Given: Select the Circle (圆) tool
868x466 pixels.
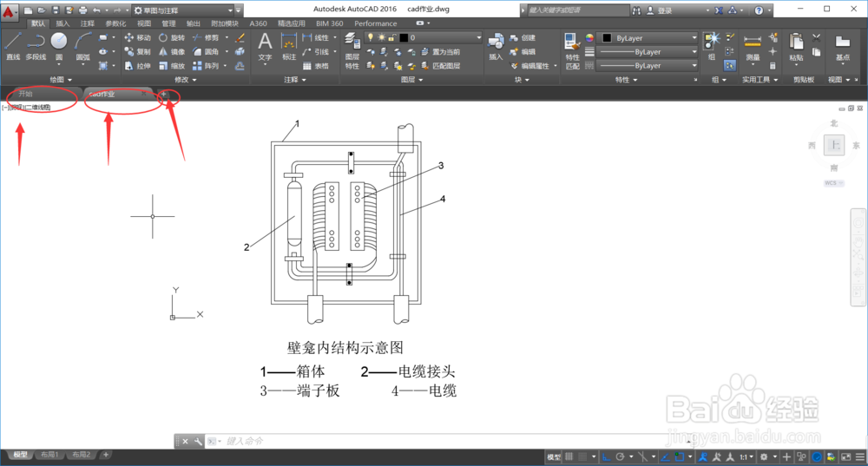Looking at the screenshot, I should click(59, 47).
